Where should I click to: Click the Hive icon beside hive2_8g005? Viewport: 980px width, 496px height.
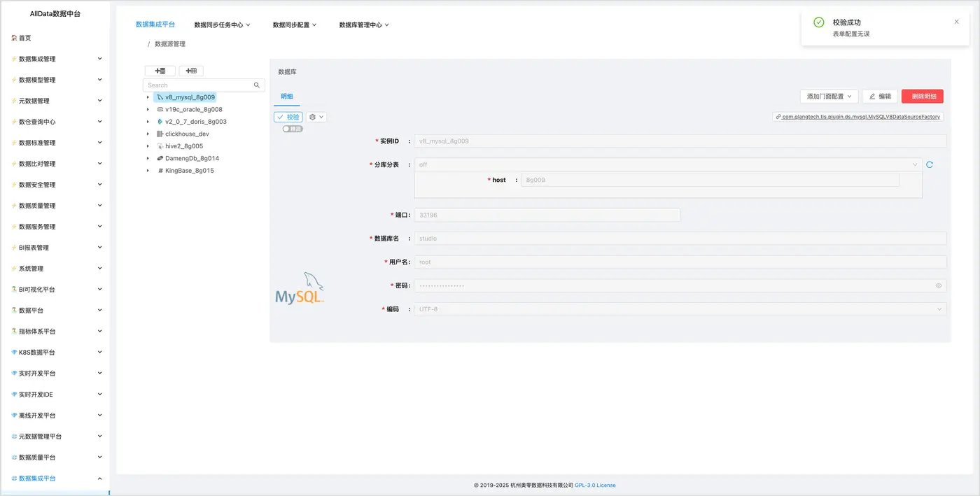point(160,146)
